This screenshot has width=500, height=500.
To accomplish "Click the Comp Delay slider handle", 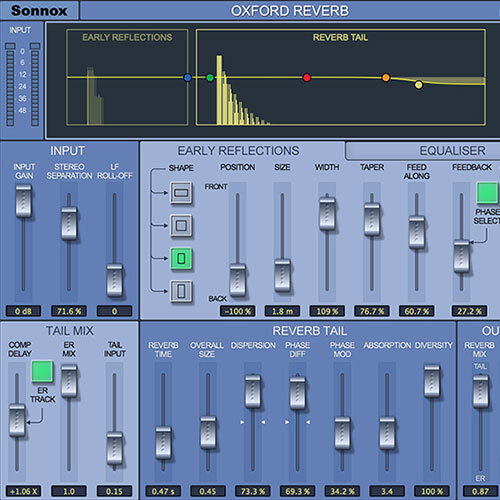I will (17, 420).
